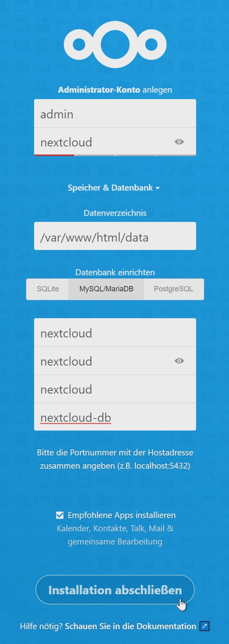The height and width of the screenshot is (644, 229).
Task: Click the nextcloud-db database host field
Action: pos(115,417)
